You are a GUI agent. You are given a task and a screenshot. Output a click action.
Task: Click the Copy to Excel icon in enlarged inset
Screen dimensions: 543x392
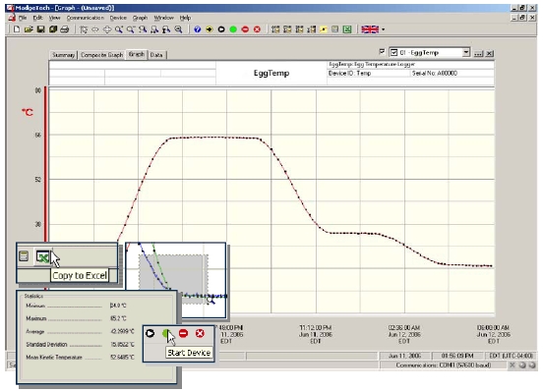(x=42, y=256)
